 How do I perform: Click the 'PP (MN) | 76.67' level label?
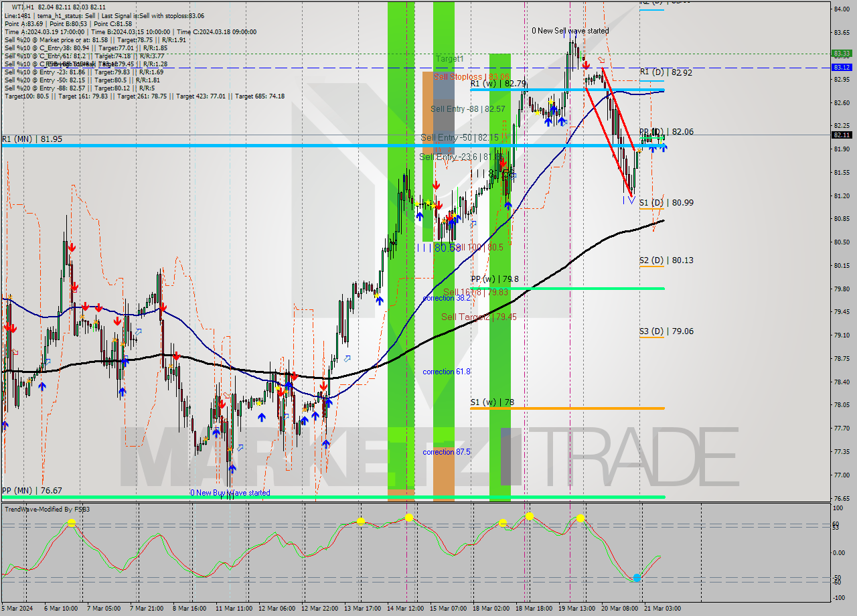(x=32, y=491)
